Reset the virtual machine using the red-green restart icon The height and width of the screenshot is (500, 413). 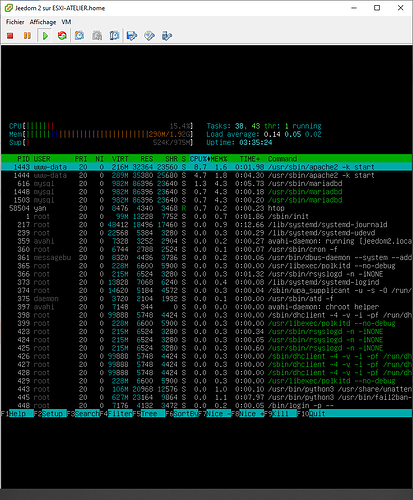(x=62, y=35)
